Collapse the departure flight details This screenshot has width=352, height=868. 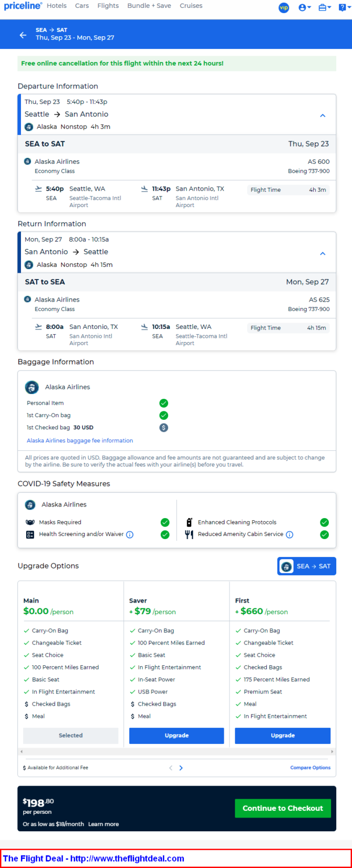(x=323, y=116)
